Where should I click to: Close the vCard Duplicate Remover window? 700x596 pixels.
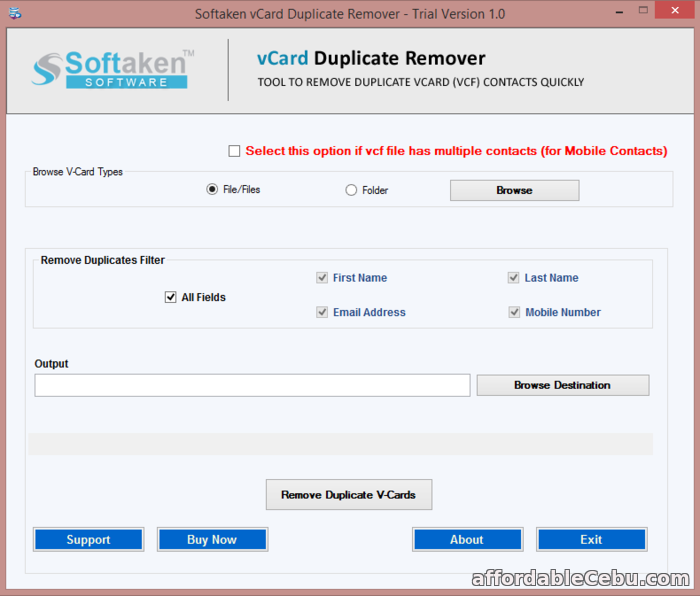click(675, 10)
